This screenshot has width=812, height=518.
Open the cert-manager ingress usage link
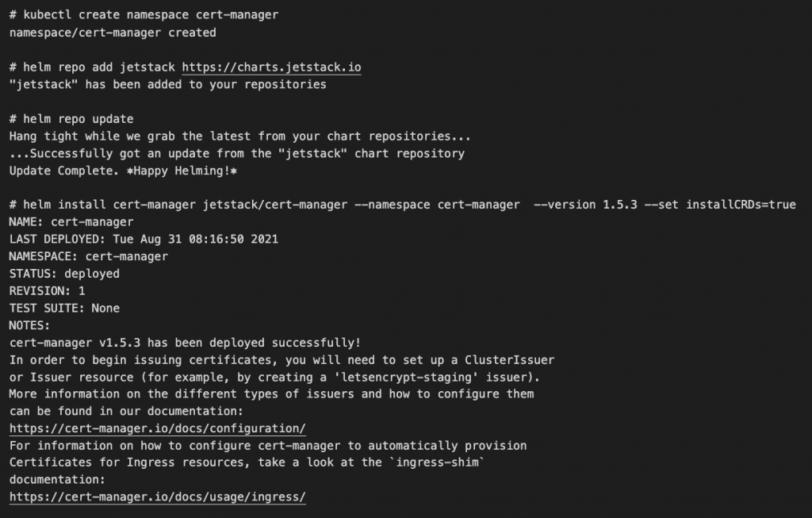[157, 497]
